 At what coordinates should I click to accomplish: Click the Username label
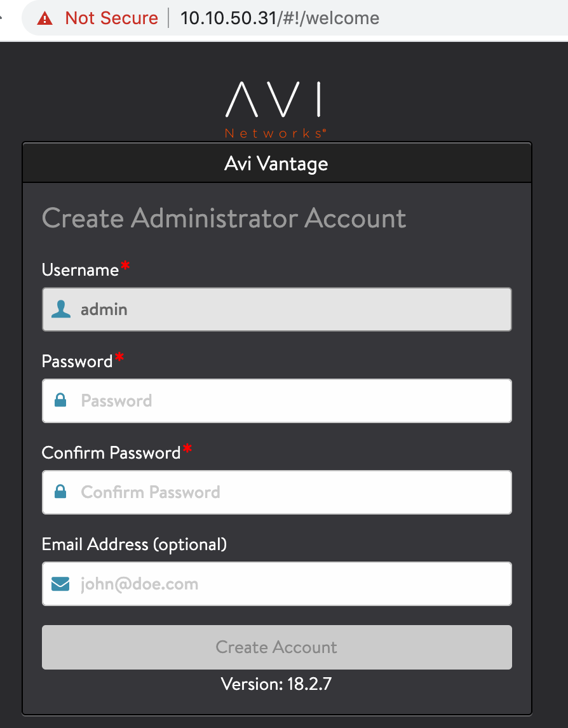[80, 270]
